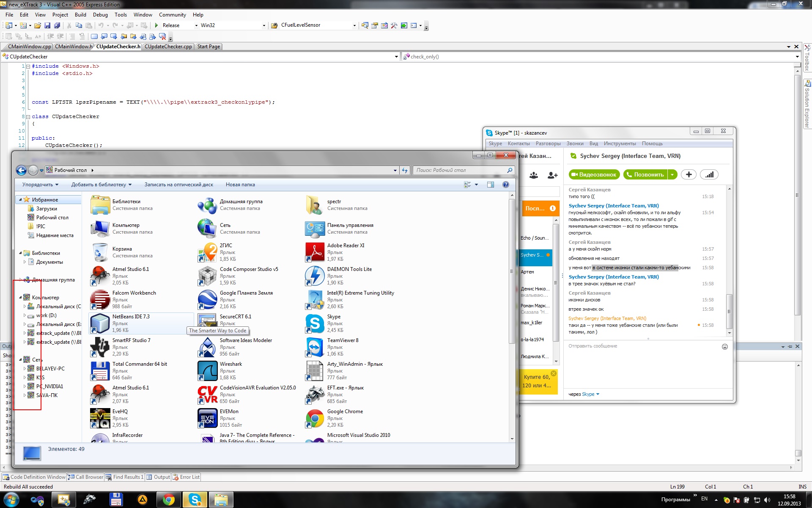Collapse the Избранное tree section
The height and width of the screenshot is (508, 812).
(x=20, y=199)
